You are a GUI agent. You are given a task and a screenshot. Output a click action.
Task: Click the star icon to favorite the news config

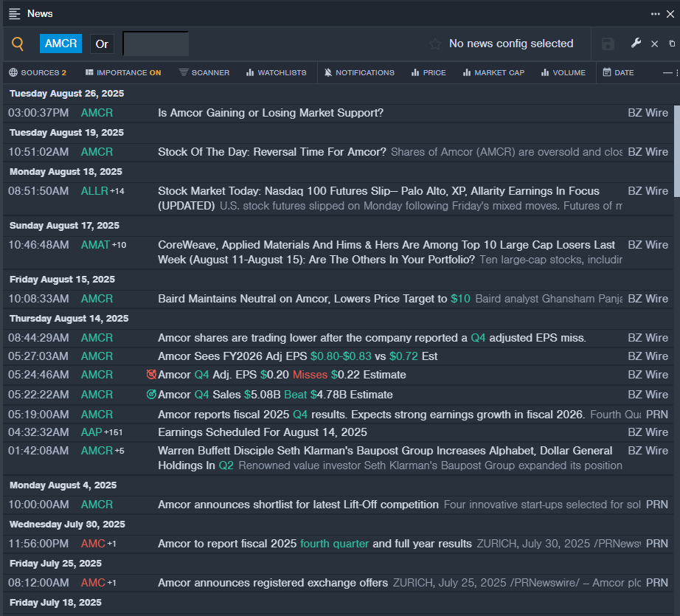pyautogui.click(x=435, y=44)
